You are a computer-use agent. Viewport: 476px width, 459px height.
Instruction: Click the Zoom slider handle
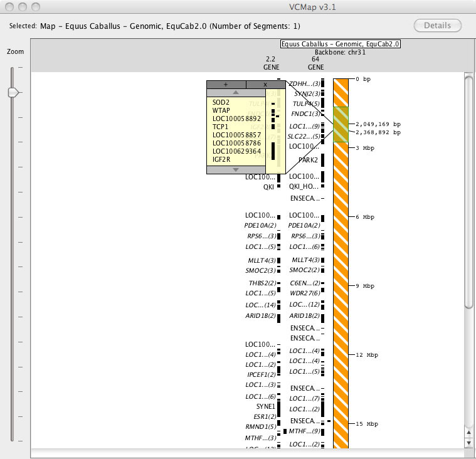(13, 92)
